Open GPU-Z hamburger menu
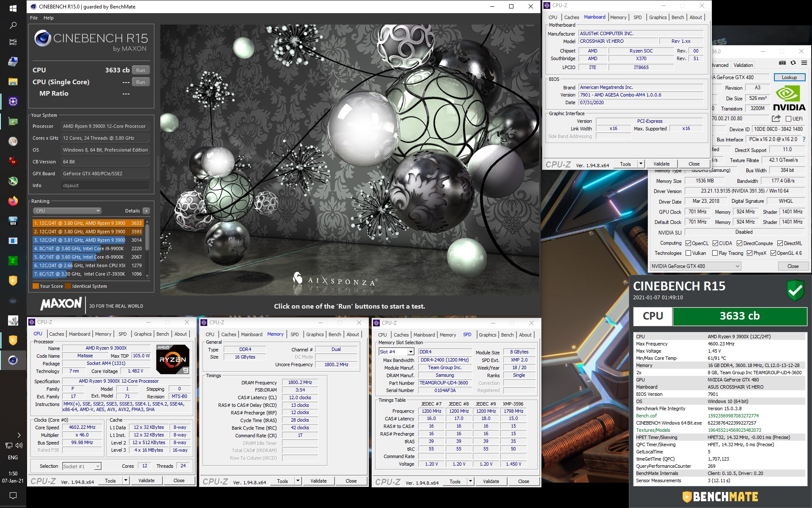The width and height of the screenshot is (812, 508). pyautogui.click(x=804, y=63)
